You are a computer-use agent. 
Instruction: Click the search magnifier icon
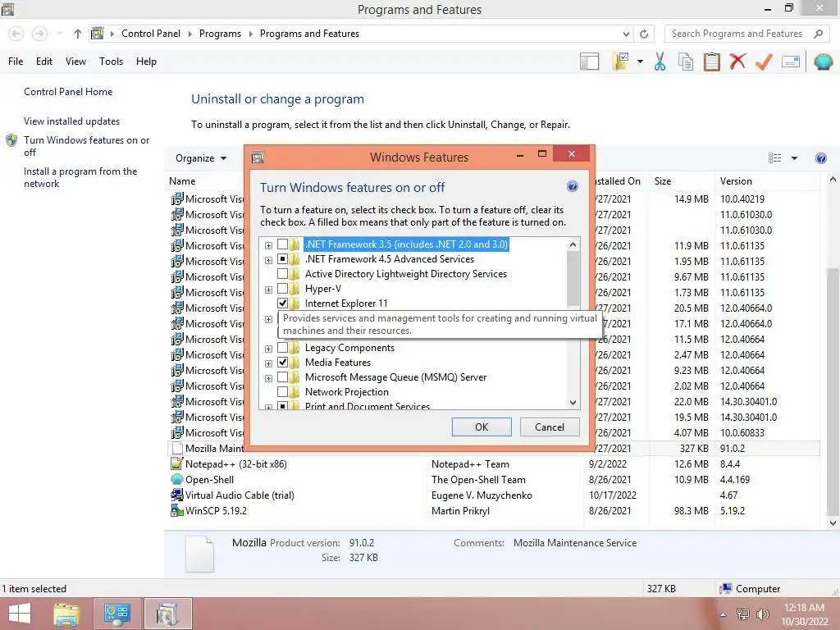click(x=818, y=34)
